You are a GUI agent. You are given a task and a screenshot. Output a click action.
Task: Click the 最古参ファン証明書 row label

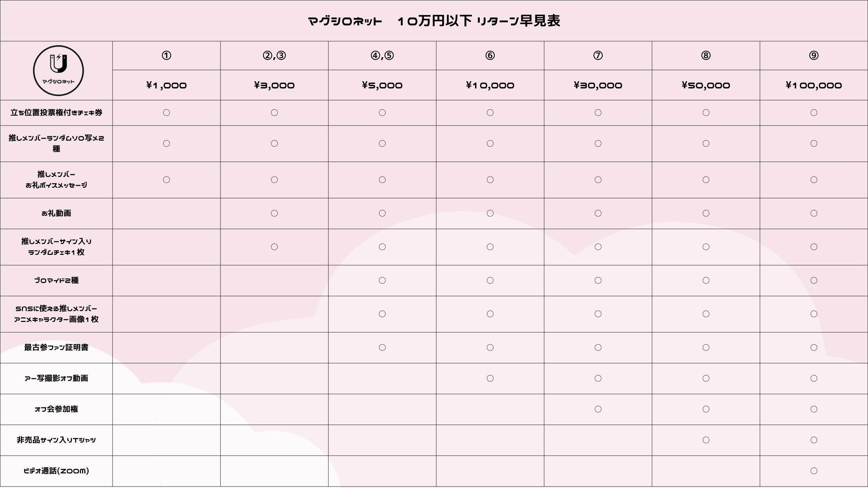(56, 347)
